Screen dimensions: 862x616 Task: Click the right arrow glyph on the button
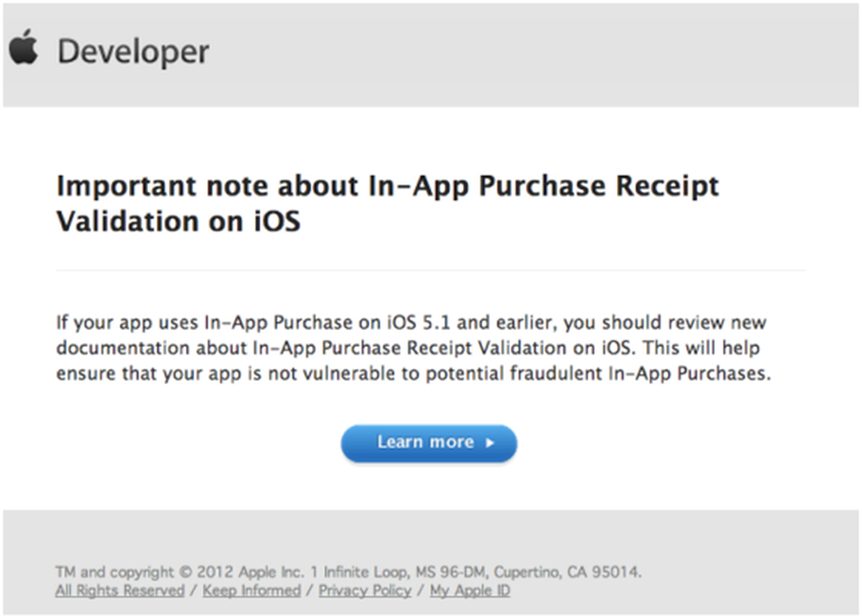pyautogui.click(x=489, y=443)
